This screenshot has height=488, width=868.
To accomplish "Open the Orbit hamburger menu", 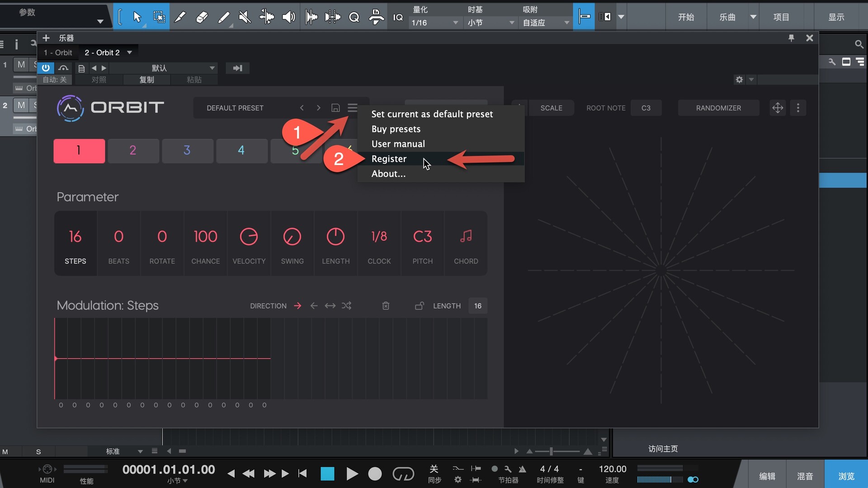I will tap(353, 108).
